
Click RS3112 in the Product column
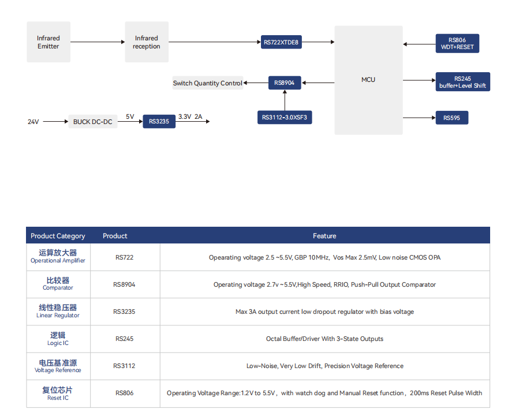124,366
